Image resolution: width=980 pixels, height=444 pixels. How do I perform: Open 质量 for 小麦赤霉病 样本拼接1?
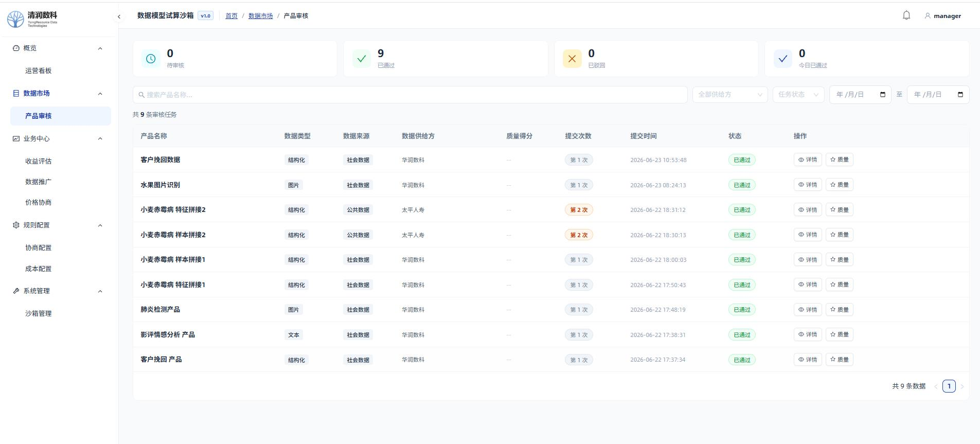pos(840,259)
